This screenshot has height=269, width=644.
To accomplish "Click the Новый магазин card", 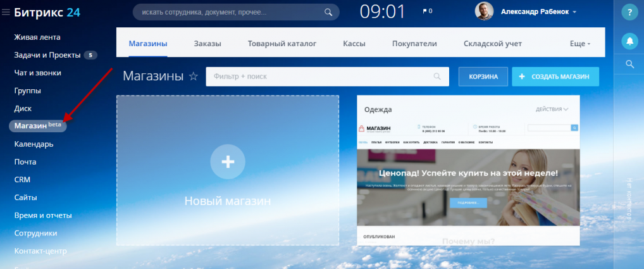I will click(x=228, y=170).
